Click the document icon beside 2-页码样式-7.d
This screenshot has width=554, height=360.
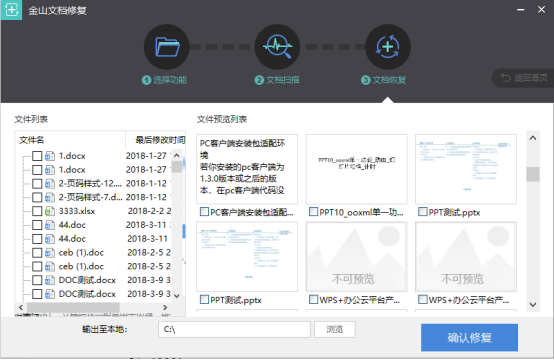point(50,197)
